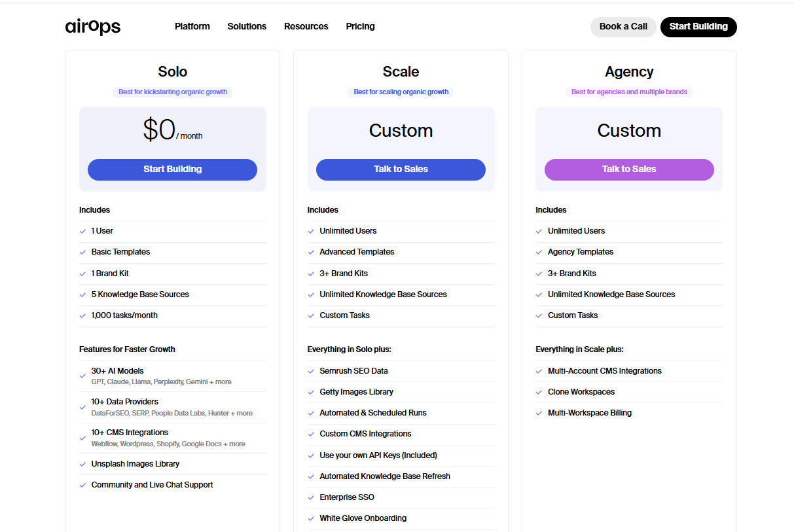Click the checkmark beside "1 User"
The image size is (794, 532).
pyautogui.click(x=83, y=230)
